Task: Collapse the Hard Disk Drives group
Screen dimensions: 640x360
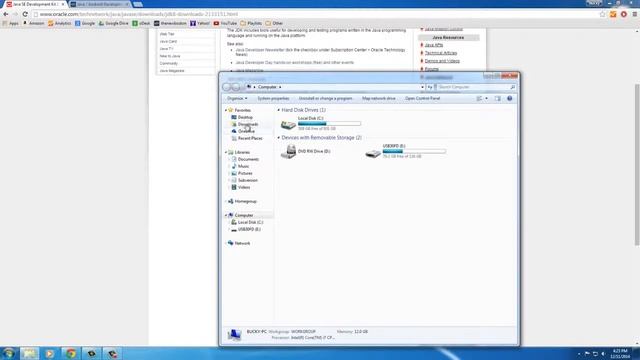Action: point(279,110)
